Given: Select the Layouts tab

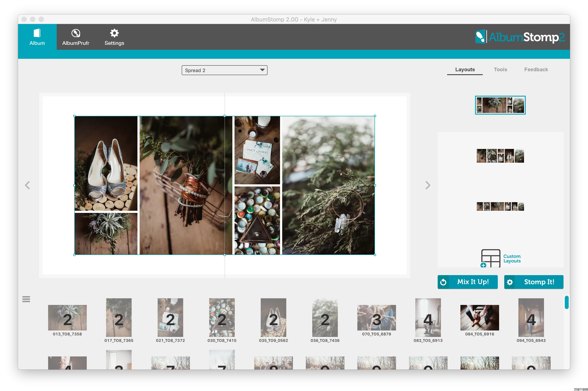Looking at the screenshot, I should tap(465, 70).
